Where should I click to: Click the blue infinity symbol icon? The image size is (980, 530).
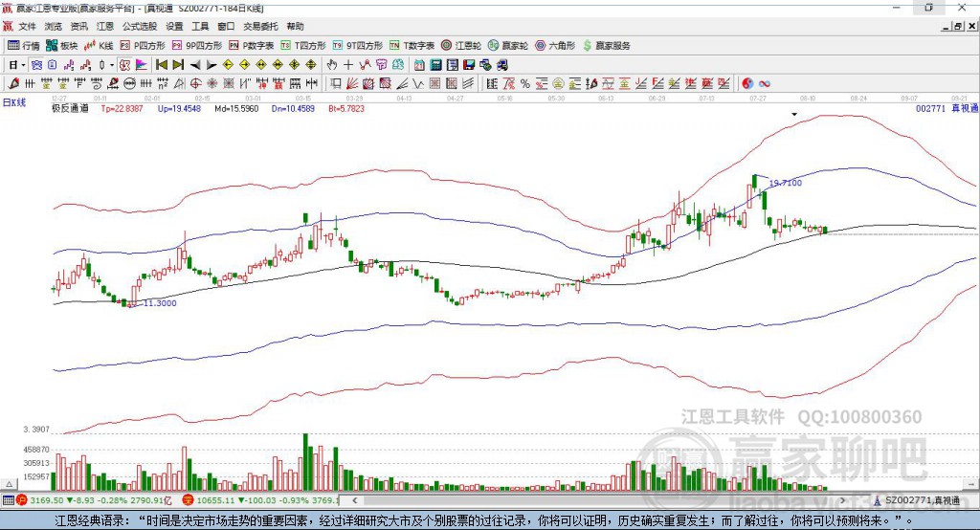765,84
